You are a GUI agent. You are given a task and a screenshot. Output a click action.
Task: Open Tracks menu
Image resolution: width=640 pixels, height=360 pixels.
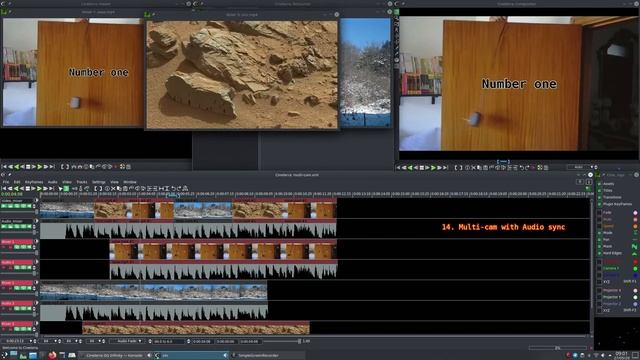point(82,182)
